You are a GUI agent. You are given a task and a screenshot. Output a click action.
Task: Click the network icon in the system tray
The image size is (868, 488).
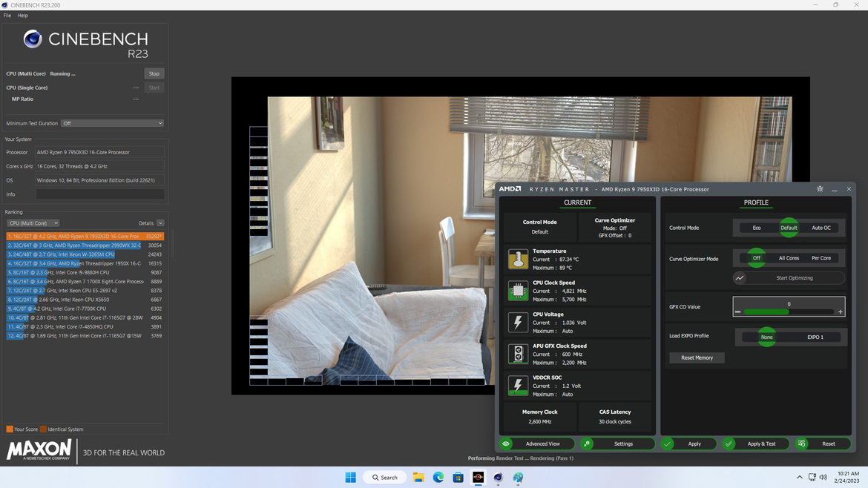click(812, 478)
